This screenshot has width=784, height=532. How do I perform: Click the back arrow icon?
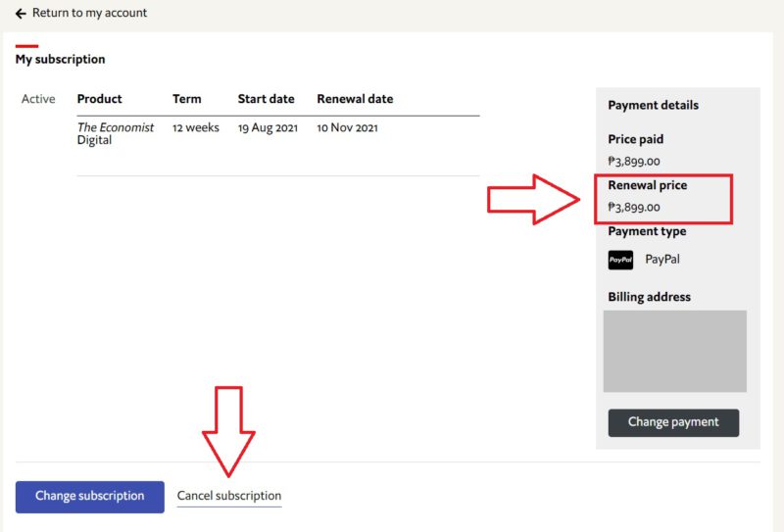point(21,14)
